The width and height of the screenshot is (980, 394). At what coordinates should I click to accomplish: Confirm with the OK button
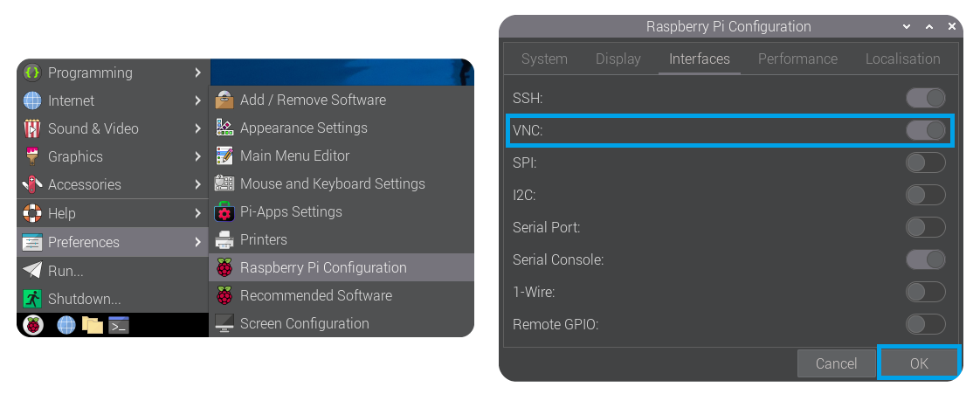point(919,363)
